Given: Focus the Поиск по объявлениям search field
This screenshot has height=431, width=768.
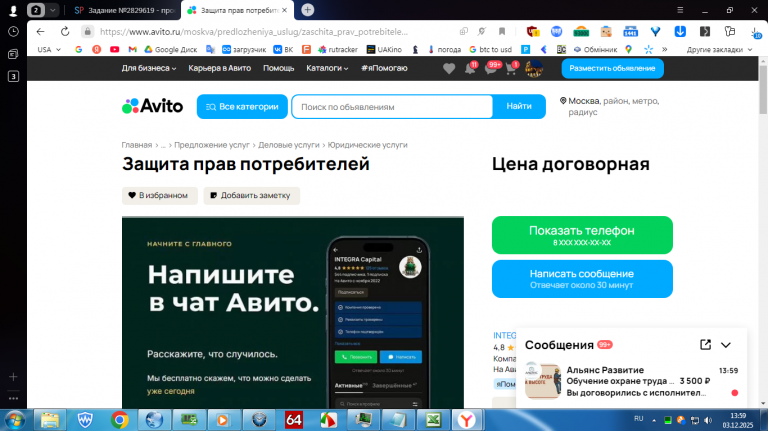Looking at the screenshot, I should coord(392,106).
